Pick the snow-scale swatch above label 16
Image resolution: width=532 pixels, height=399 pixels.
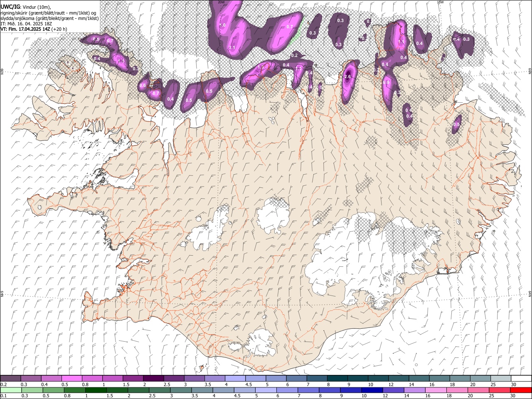(x=440, y=378)
